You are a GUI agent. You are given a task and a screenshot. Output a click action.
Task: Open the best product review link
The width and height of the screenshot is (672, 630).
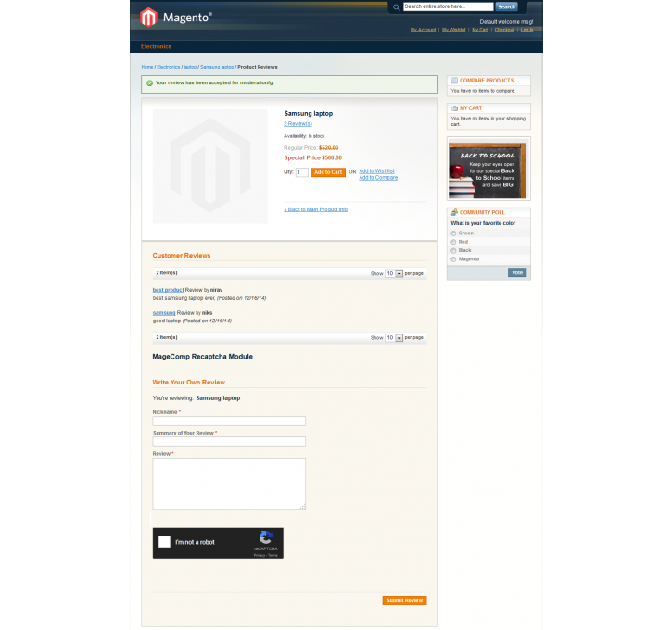168,290
